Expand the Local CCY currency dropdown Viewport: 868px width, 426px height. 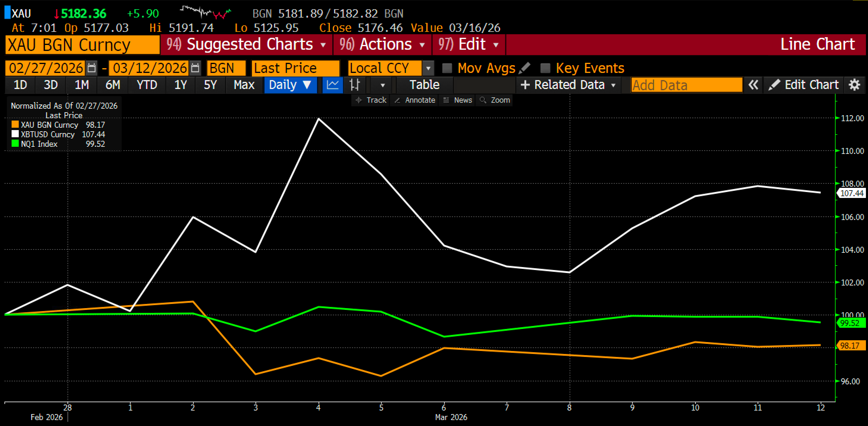pos(428,68)
